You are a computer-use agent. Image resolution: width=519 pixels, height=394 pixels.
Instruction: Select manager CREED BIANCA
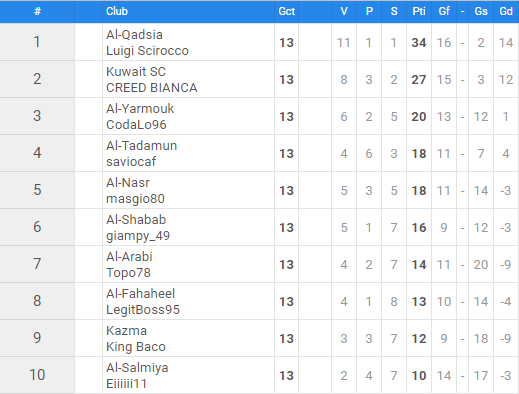[x=152, y=88]
